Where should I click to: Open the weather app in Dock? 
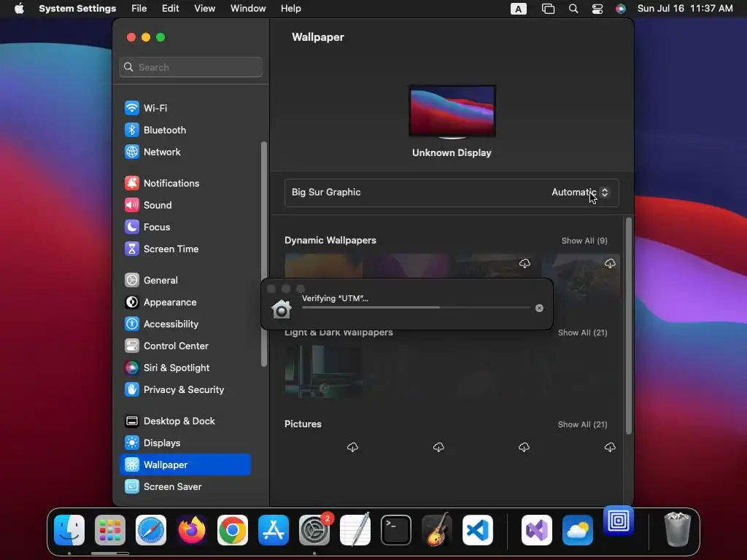(x=578, y=530)
